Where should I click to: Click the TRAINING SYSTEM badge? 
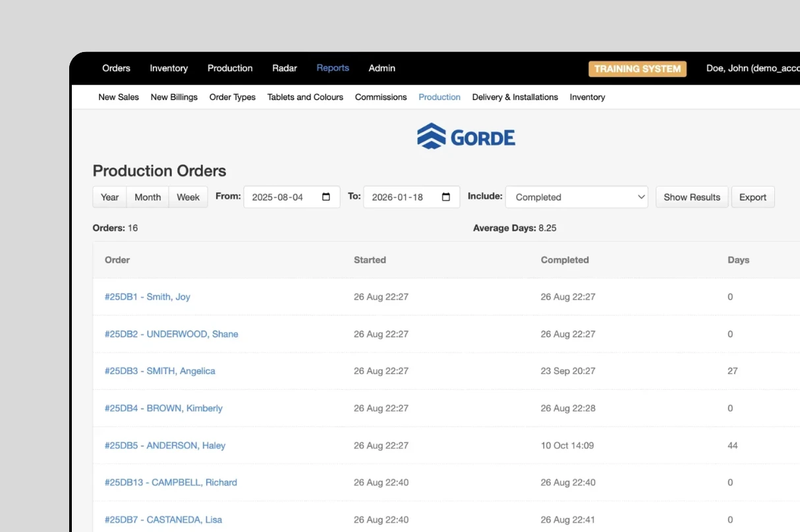637,68
